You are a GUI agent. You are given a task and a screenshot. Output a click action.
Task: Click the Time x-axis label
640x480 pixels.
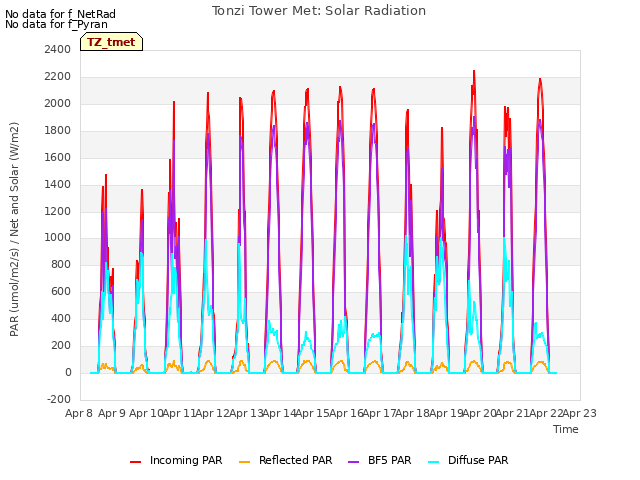(566, 429)
